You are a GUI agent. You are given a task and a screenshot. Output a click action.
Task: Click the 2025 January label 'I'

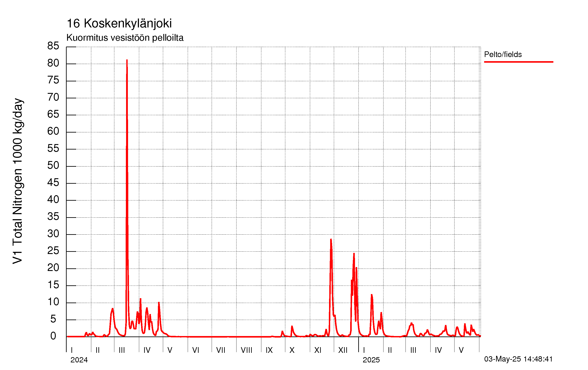click(364, 350)
